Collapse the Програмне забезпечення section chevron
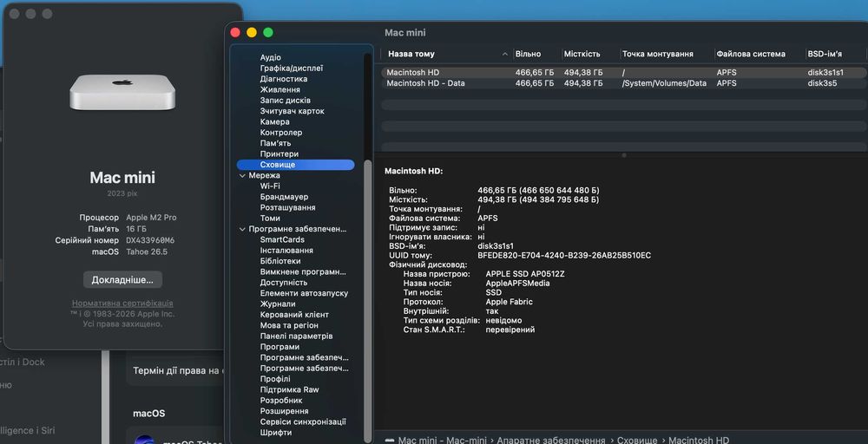This screenshot has width=868, height=444. point(242,229)
